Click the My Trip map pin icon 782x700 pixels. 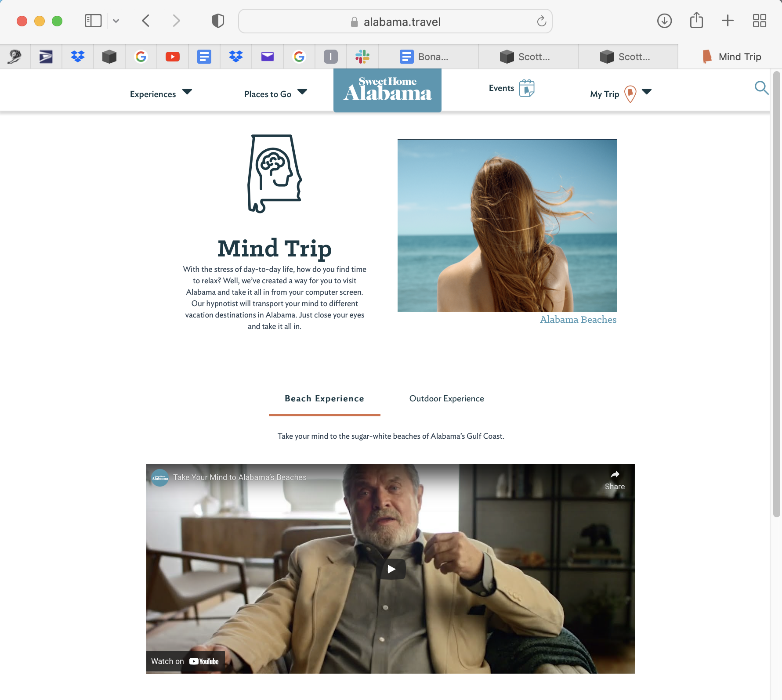click(x=630, y=94)
